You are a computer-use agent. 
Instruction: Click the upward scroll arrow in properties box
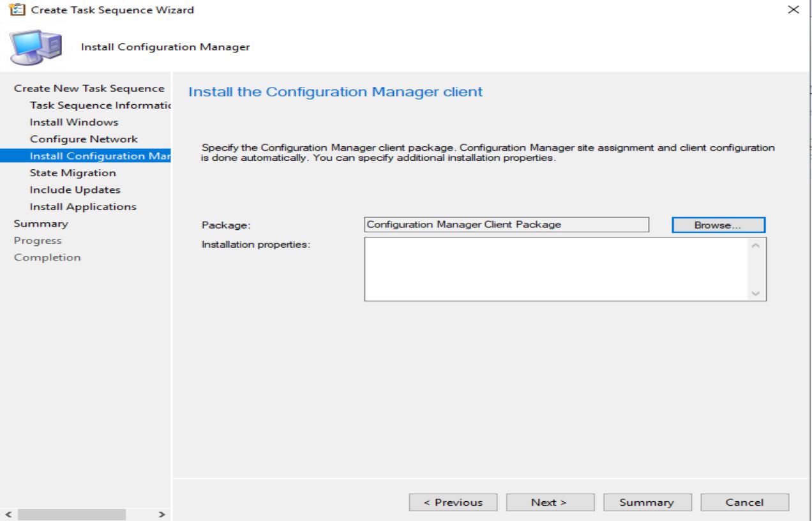755,245
